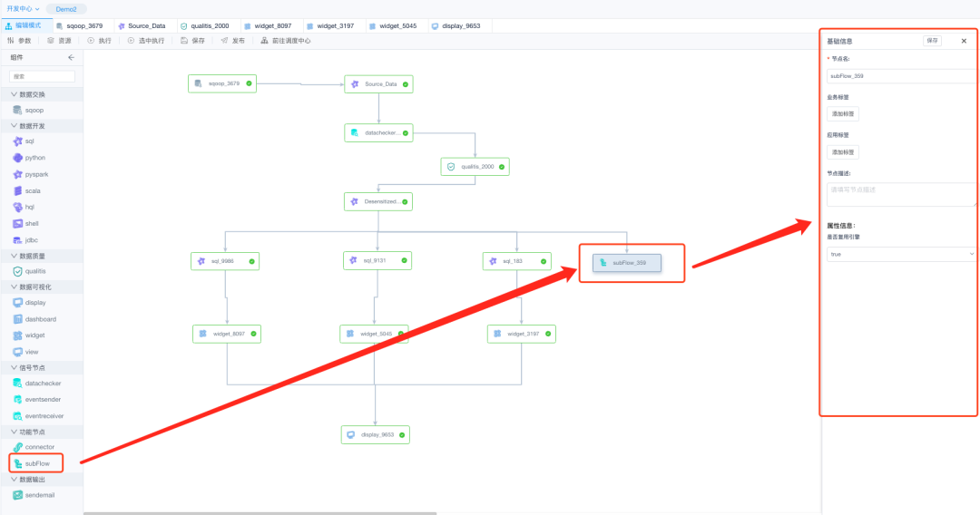Choose the sendemail component icon
This screenshot has width=980, height=515.
point(18,495)
